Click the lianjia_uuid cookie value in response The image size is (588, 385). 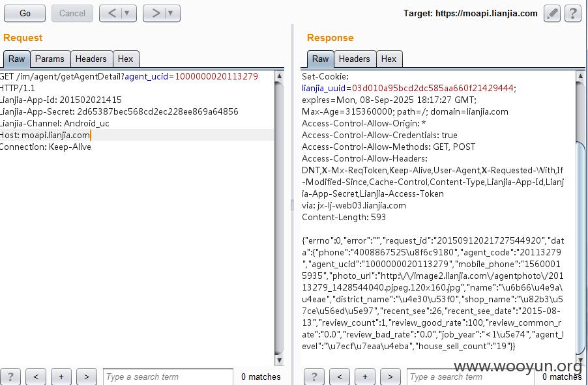tap(432, 88)
